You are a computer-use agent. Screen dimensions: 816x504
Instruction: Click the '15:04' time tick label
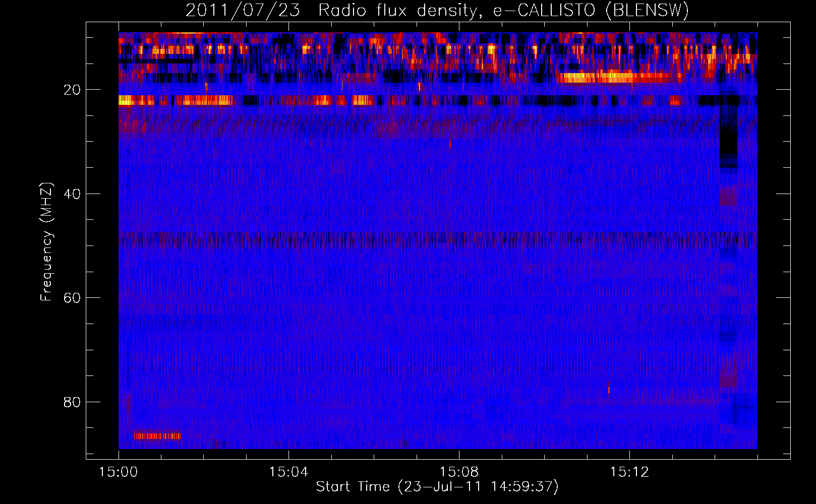coord(288,472)
